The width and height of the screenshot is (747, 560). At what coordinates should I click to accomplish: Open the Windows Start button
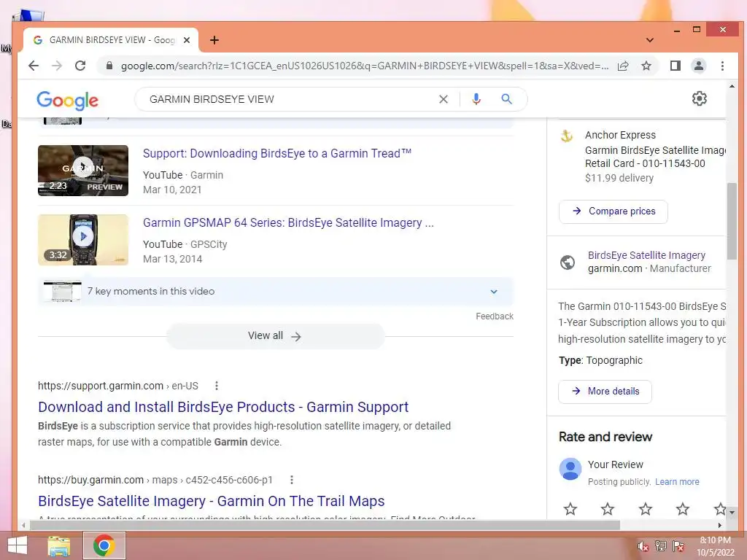(x=18, y=545)
